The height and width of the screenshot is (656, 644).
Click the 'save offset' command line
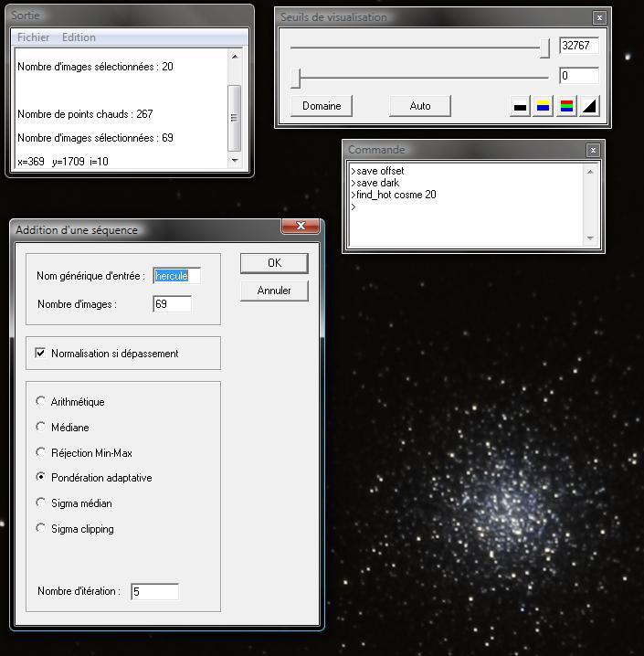(x=377, y=171)
